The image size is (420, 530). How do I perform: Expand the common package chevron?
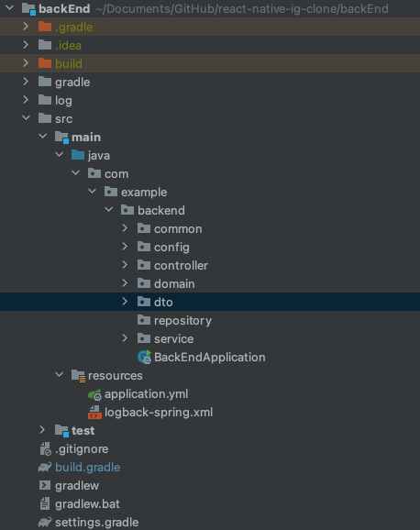(125, 228)
